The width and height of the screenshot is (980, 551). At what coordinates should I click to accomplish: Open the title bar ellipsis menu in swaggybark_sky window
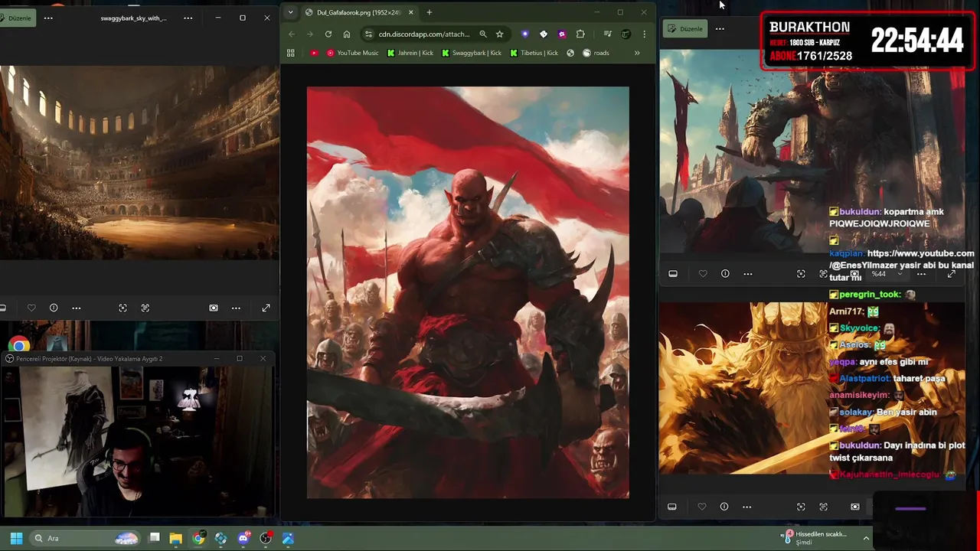pyautogui.click(x=188, y=18)
